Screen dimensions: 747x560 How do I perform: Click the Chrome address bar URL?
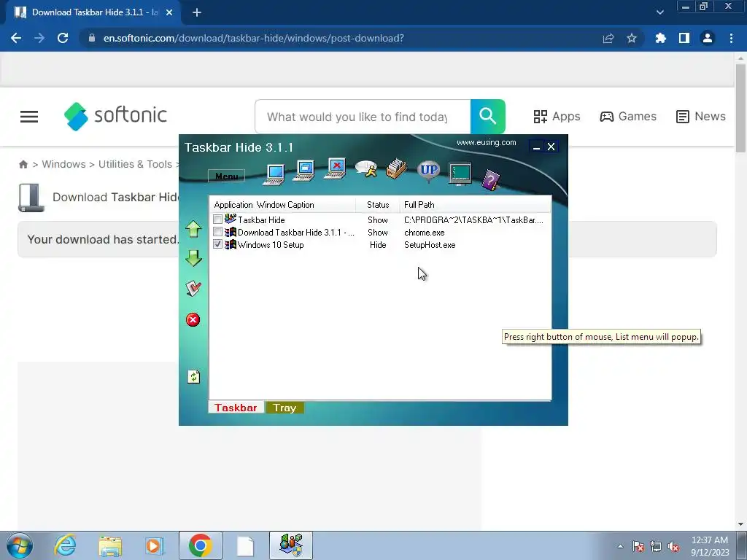tap(253, 38)
